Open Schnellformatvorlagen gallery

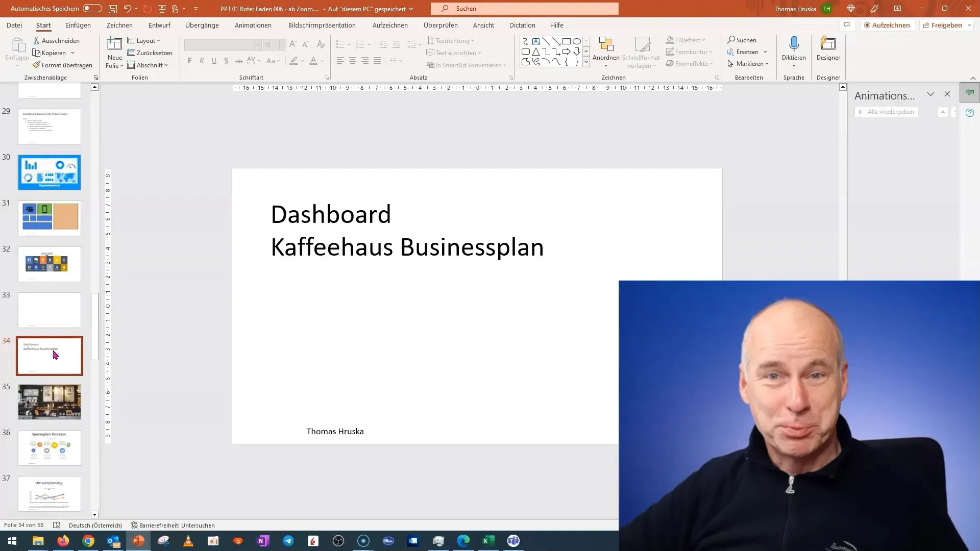point(642,52)
